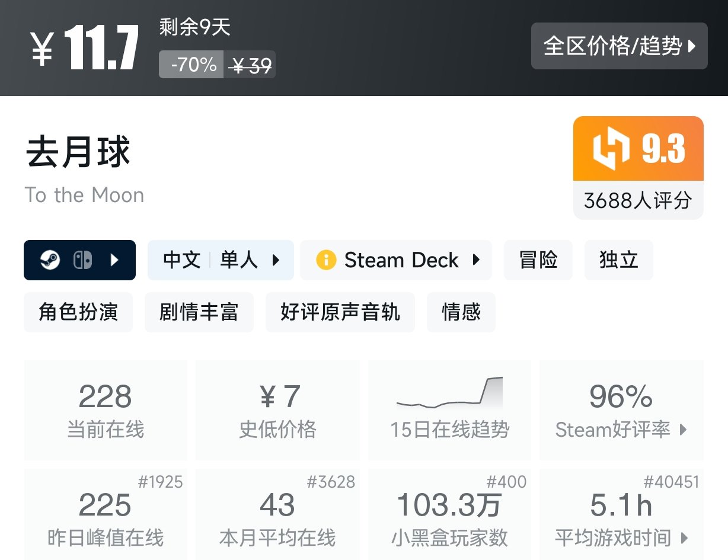Viewport: 728px width, 560px height.
Task: Click the 剧情丰富 tag
Action: tap(199, 312)
